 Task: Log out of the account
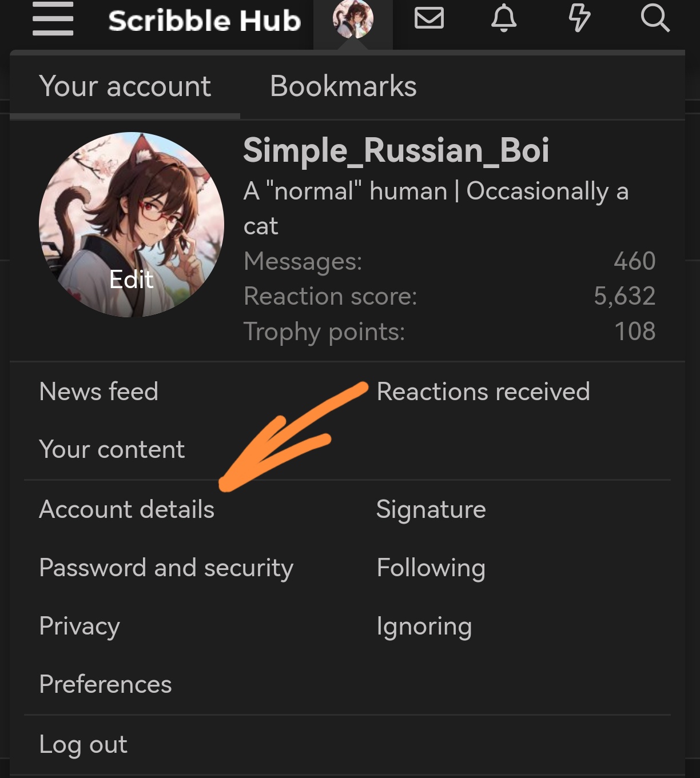click(83, 744)
